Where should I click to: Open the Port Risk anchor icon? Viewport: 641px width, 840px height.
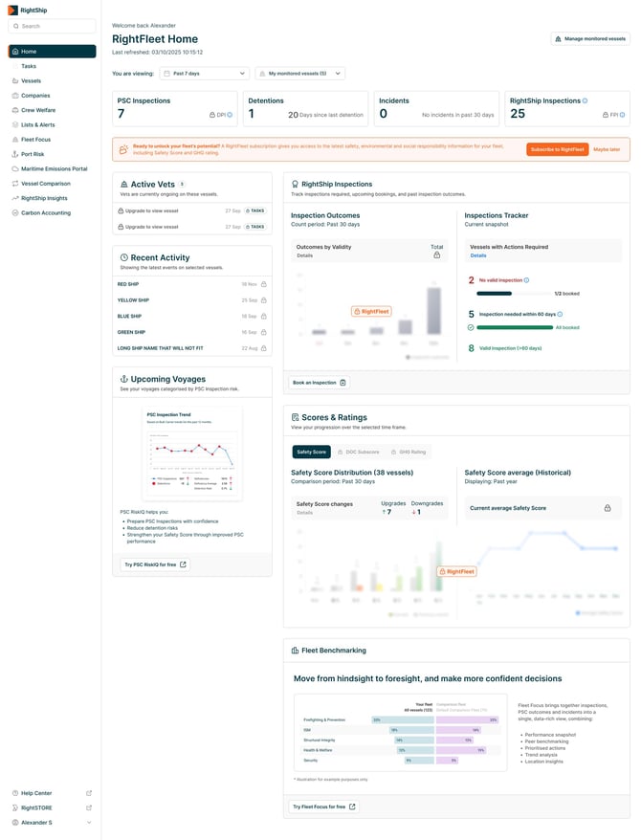pos(14,154)
